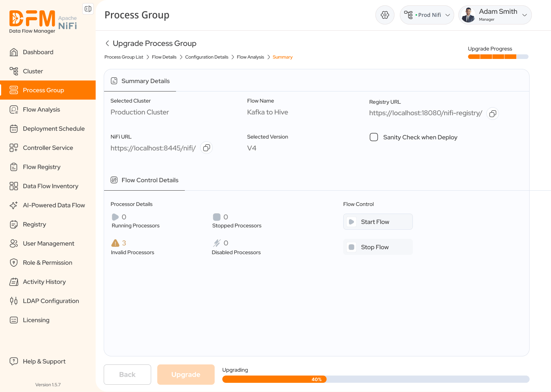
Task: Go to Flow Details breadcrumb
Action: (x=164, y=57)
